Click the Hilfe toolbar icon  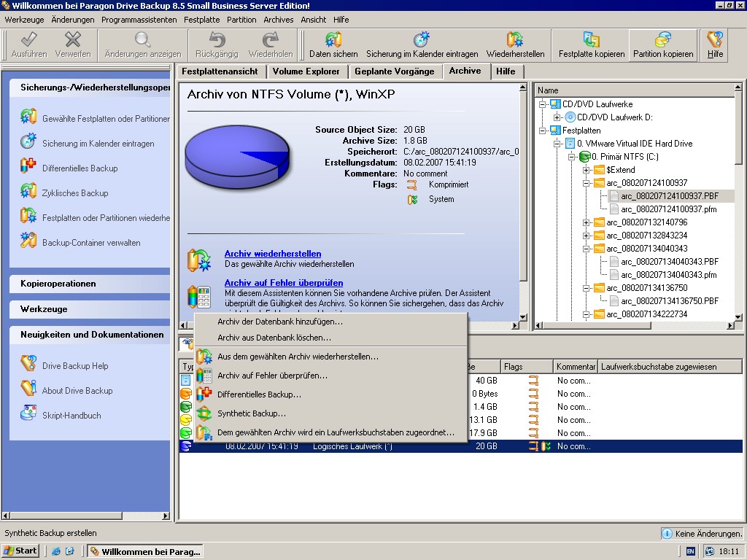(715, 39)
